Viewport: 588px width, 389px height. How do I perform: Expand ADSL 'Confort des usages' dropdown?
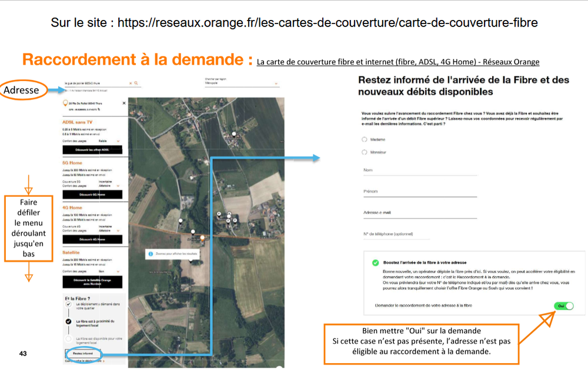pos(118,141)
